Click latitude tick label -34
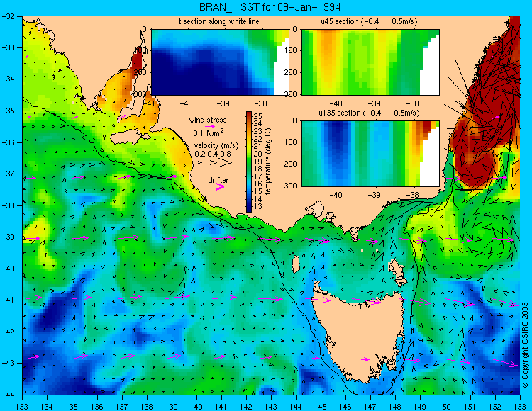Screen dimensions: 532x411 8,79
